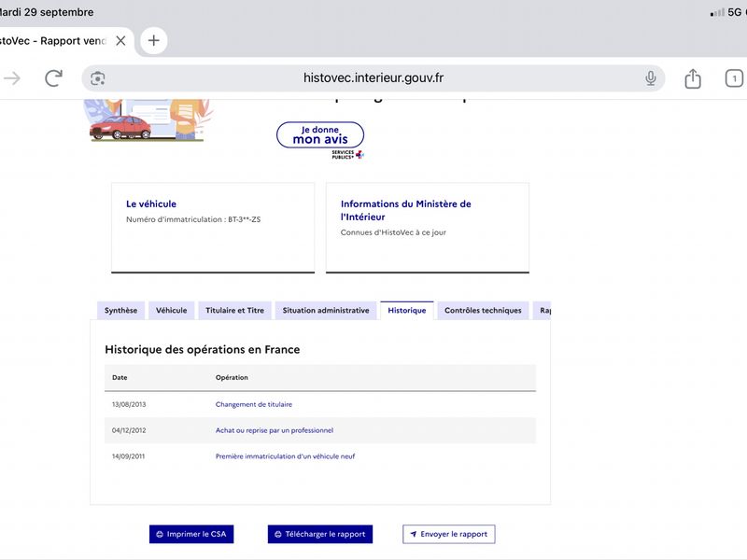Open the Véhicule tab

coord(171,311)
